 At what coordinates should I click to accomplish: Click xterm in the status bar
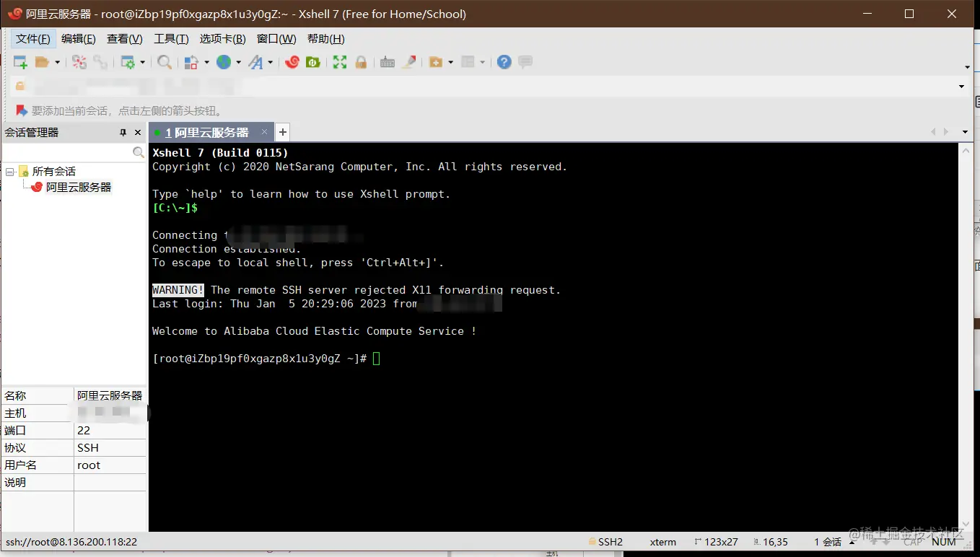663,542
